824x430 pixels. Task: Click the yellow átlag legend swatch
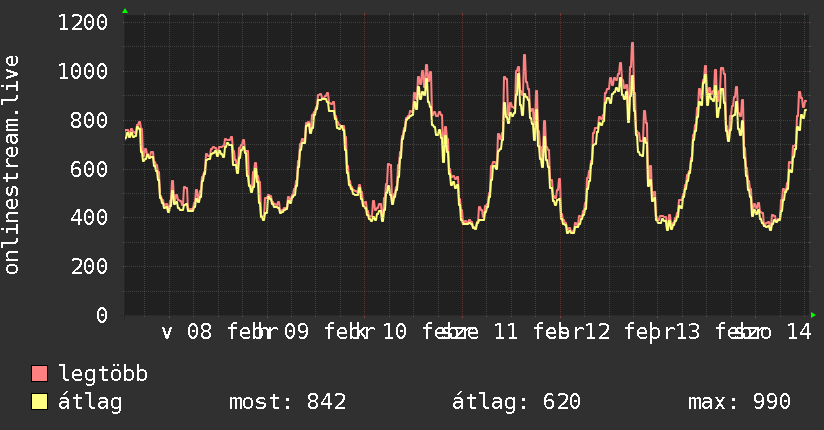pyautogui.click(x=39, y=402)
